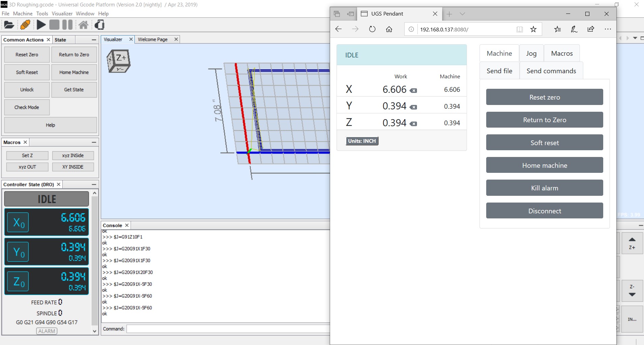Switch to the State tab
The width and height of the screenshot is (644, 345).
point(60,39)
